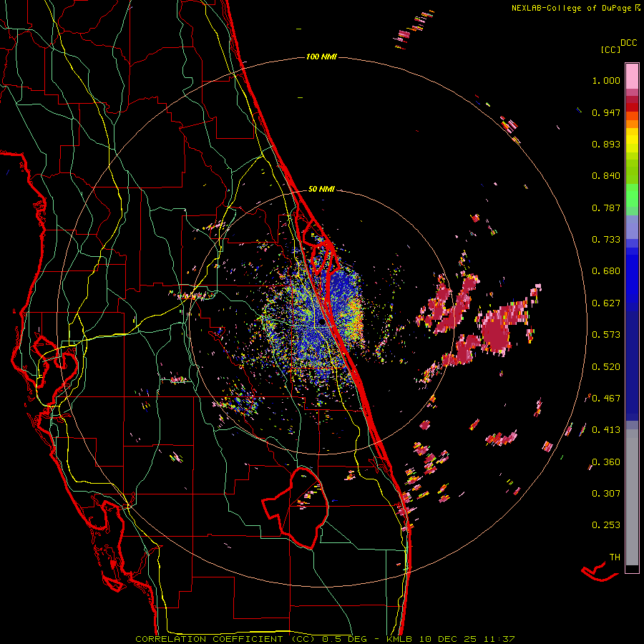Click the 0.680 legend value
The image size is (644, 644).
pyautogui.click(x=606, y=271)
